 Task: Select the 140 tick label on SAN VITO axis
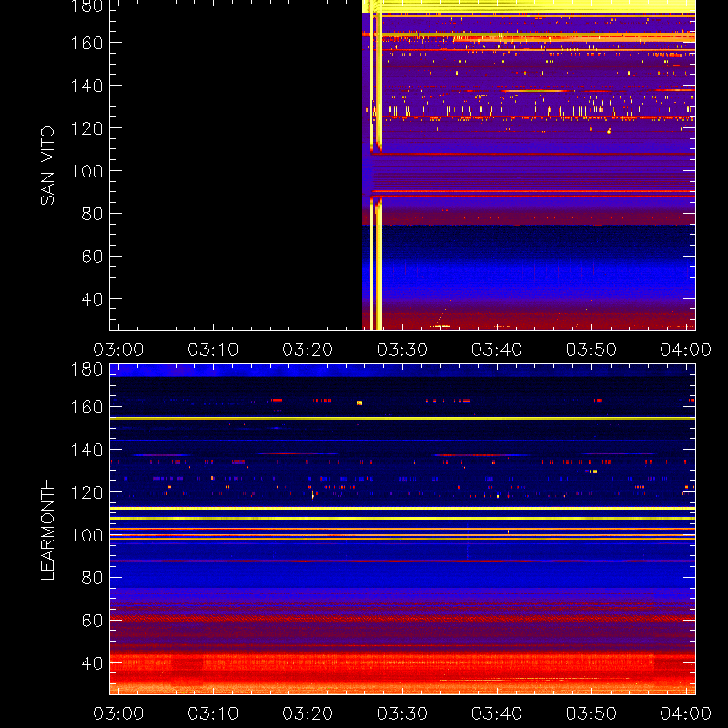click(x=86, y=86)
